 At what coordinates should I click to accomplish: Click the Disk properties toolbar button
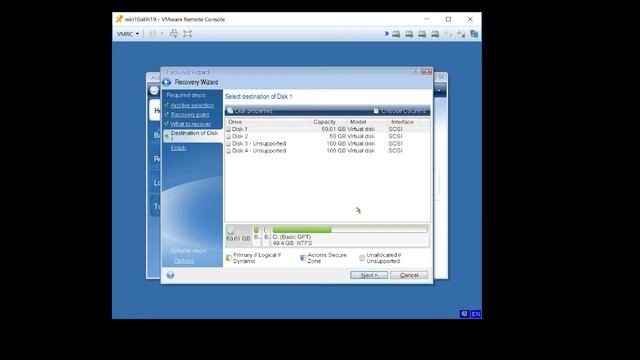tap(250, 111)
